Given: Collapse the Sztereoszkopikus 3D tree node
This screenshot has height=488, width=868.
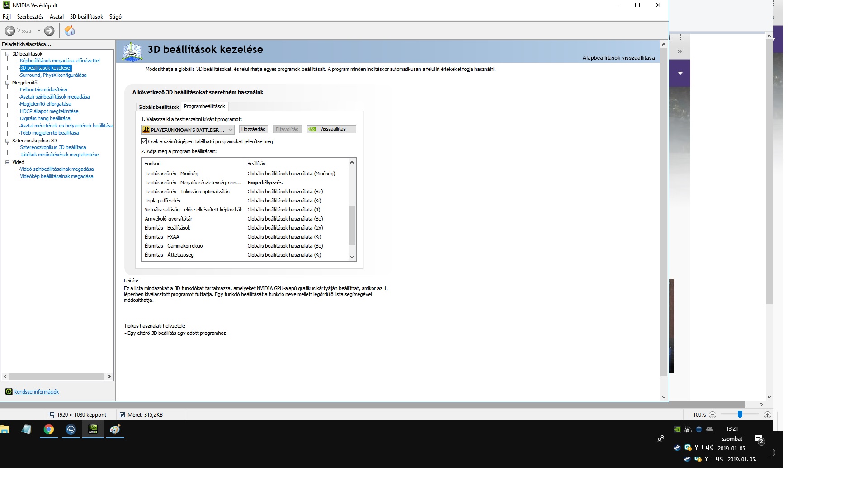Looking at the screenshot, I should click(x=7, y=141).
